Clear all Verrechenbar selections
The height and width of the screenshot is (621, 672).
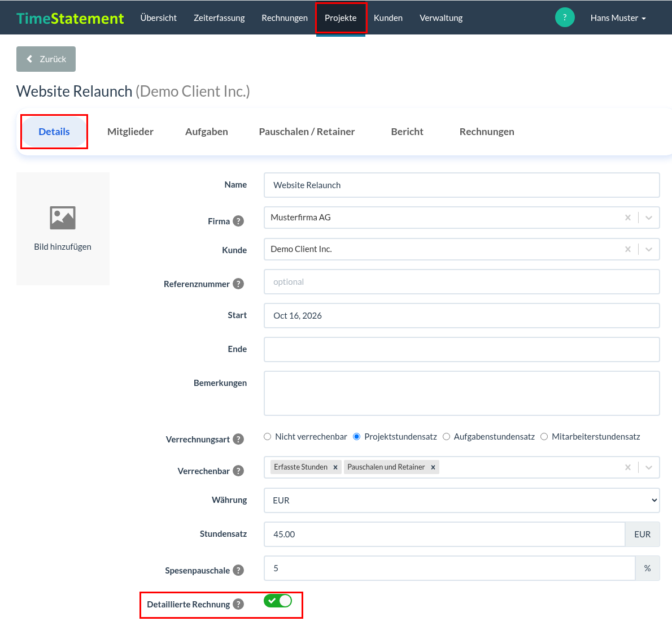pos(628,467)
